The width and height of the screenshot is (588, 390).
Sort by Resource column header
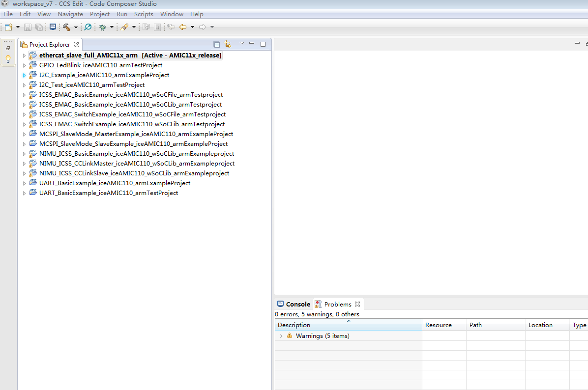click(x=444, y=325)
